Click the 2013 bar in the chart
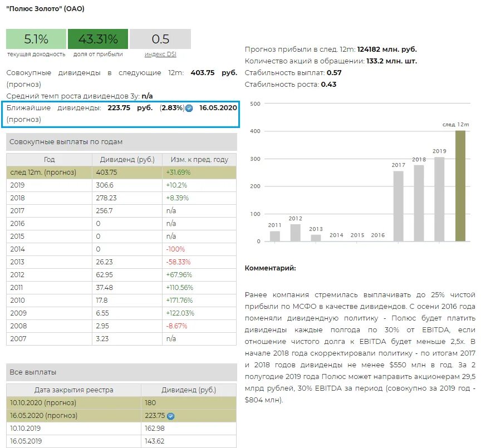The image size is (486, 448). click(x=316, y=238)
